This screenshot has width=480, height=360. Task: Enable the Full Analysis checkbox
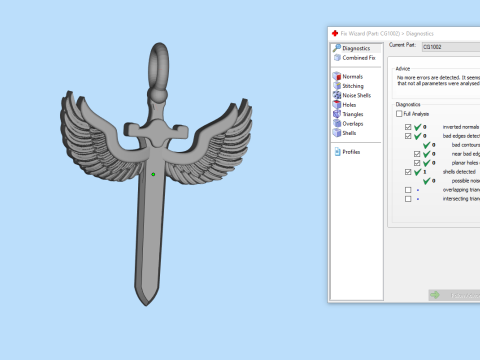tap(399, 114)
